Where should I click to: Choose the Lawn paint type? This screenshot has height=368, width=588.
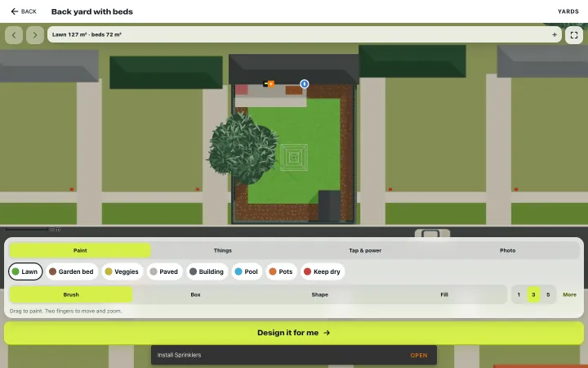point(25,272)
